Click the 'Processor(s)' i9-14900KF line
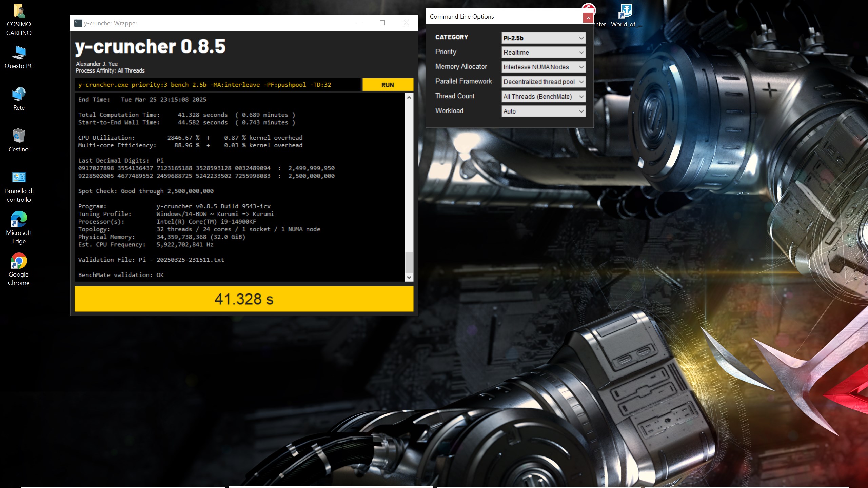Image resolution: width=868 pixels, height=488 pixels. [x=167, y=222]
